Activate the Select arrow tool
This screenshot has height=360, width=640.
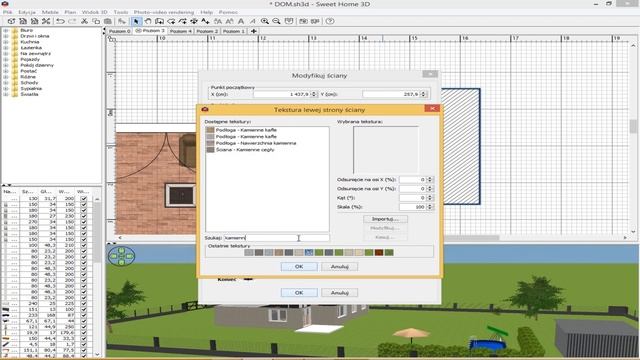(136, 21)
